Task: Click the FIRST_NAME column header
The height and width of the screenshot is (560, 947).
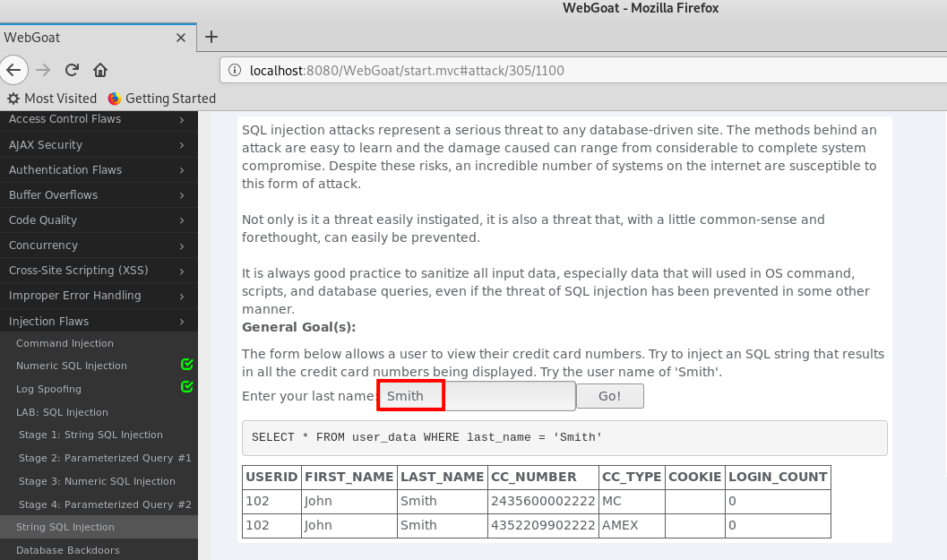Action: [x=349, y=478]
